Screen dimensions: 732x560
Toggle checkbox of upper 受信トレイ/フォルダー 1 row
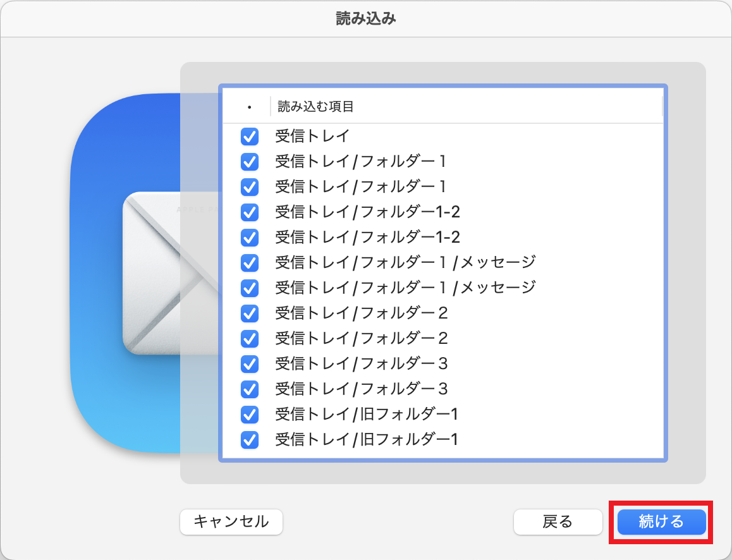click(250, 162)
